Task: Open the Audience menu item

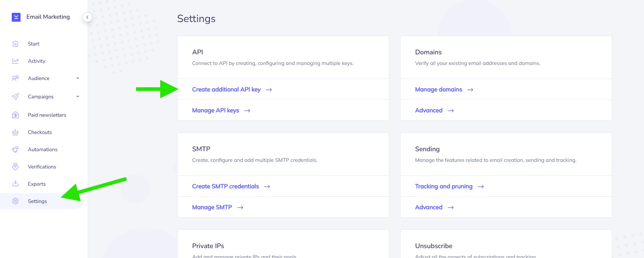Action: click(39, 79)
